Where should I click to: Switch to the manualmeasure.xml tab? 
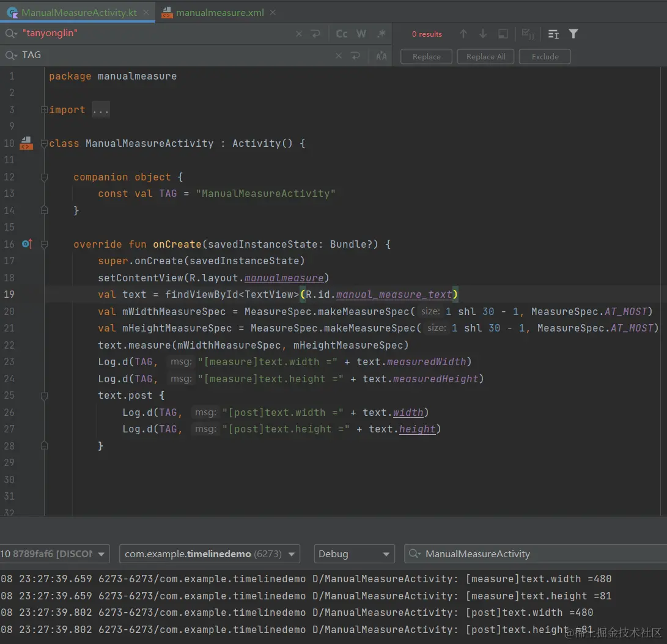click(x=219, y=12)
